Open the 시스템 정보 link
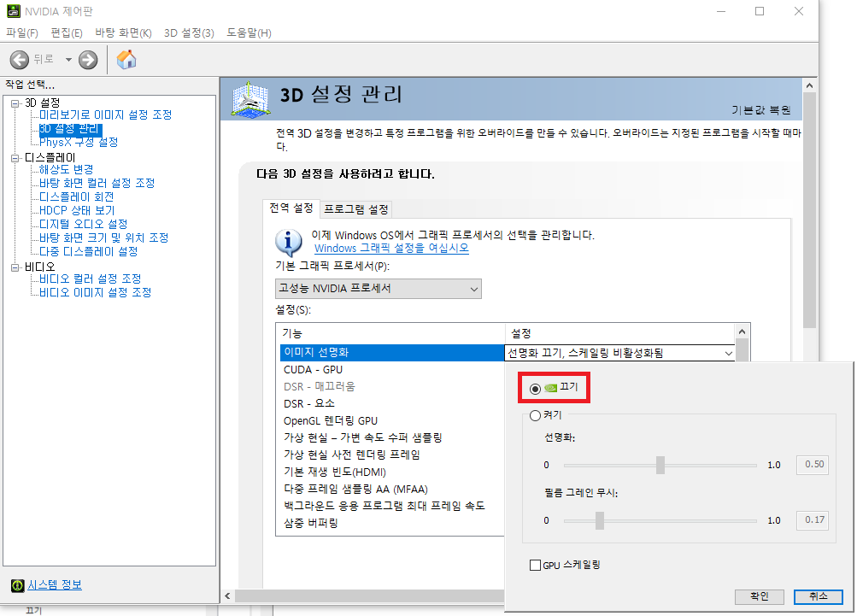The image size is (857, 616). (55, 585)
